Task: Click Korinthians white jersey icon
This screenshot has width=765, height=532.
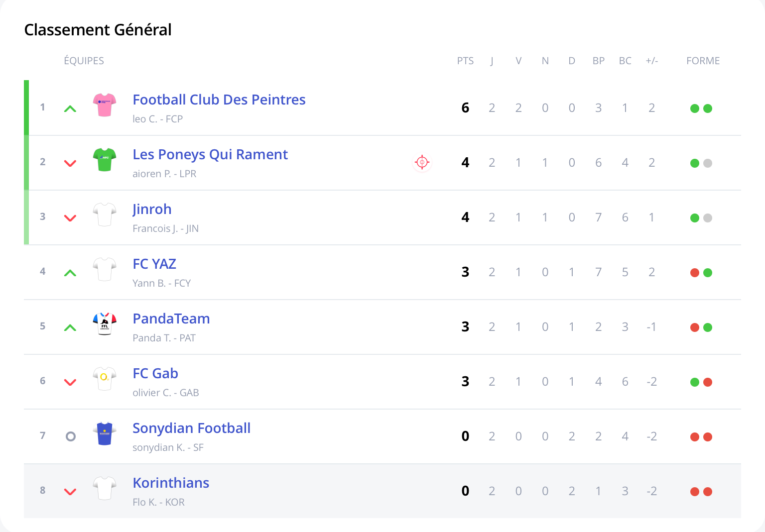Action: point(105,488)
